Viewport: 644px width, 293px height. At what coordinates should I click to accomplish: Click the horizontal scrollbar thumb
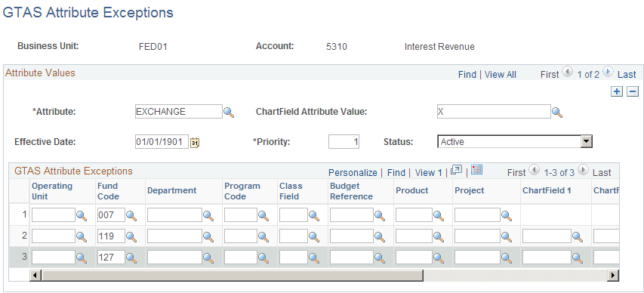232,276
